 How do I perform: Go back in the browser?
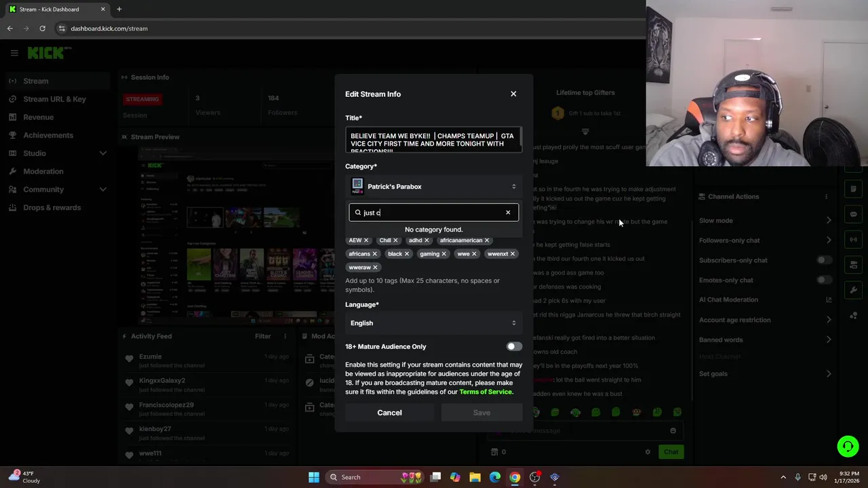pos(9,28)
